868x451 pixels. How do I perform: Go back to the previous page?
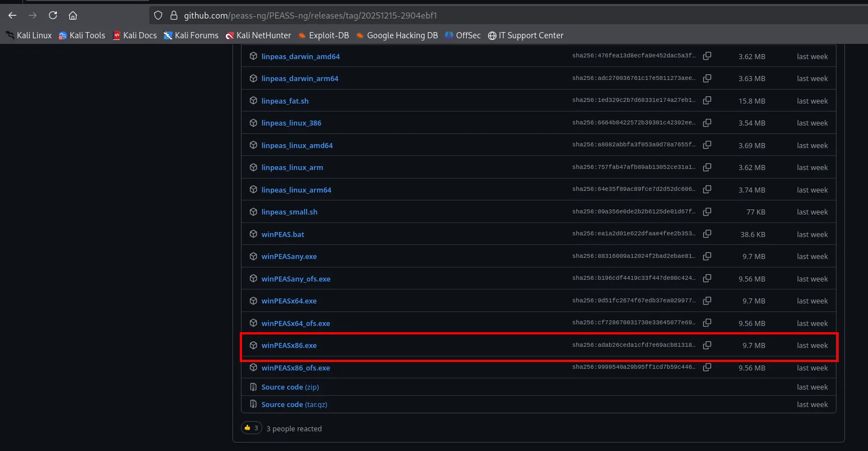click(12, 15)
